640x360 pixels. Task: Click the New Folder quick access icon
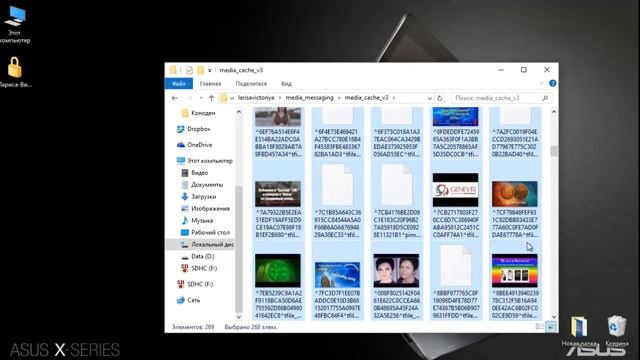point(200,70)
